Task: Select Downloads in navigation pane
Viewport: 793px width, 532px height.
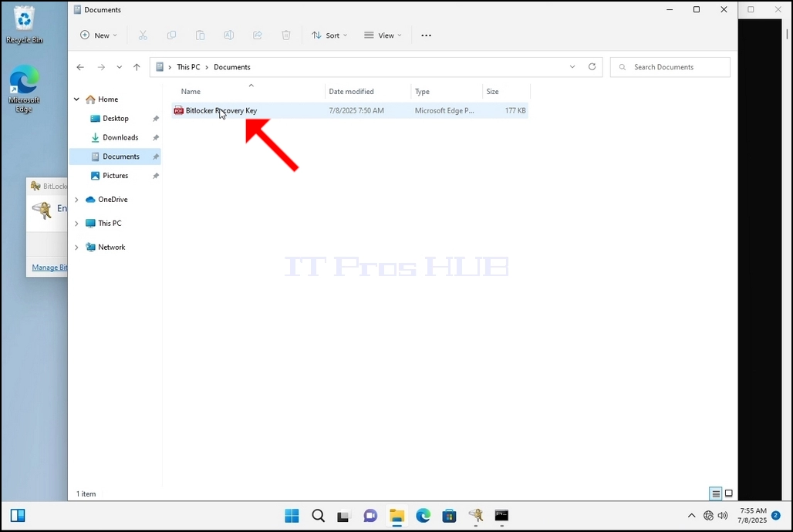Action: 115,137
